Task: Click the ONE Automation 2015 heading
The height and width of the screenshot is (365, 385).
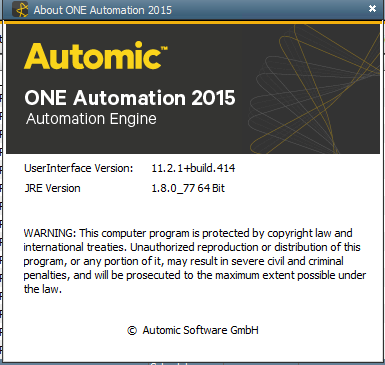Action: click(x=130, y=98)
